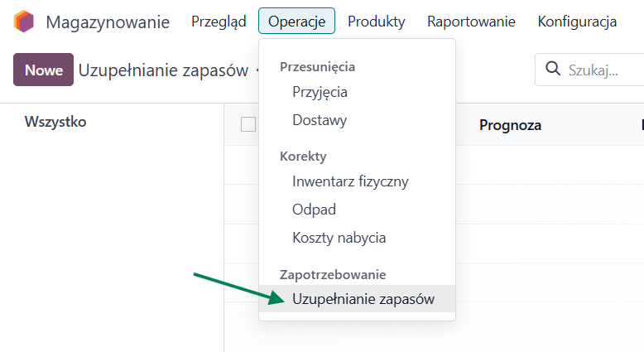Sort by the Prognoza column header
Screen dimensions: 644x352
click(510, 125)
